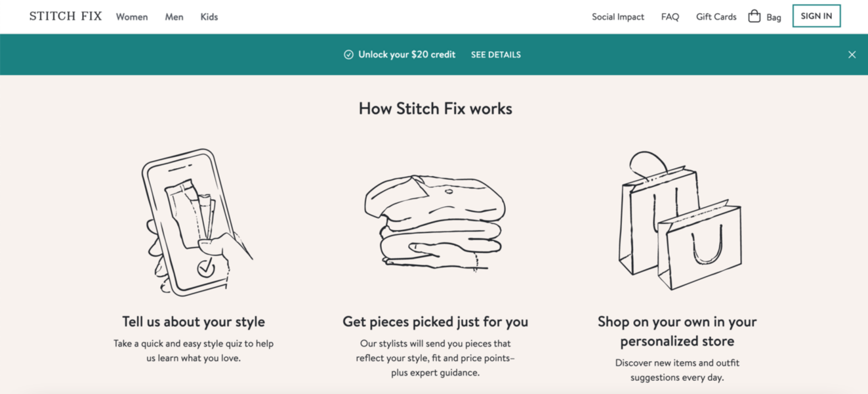Click 'Shop on your own' section heading
The image size is (868, 394).
[x=677, y=331]
